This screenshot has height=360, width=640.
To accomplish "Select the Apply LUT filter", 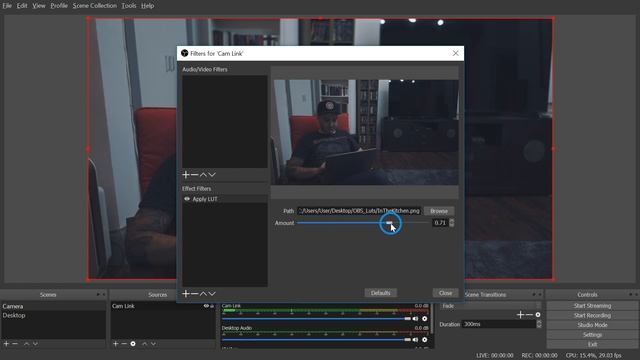I will tap(225, 199).
